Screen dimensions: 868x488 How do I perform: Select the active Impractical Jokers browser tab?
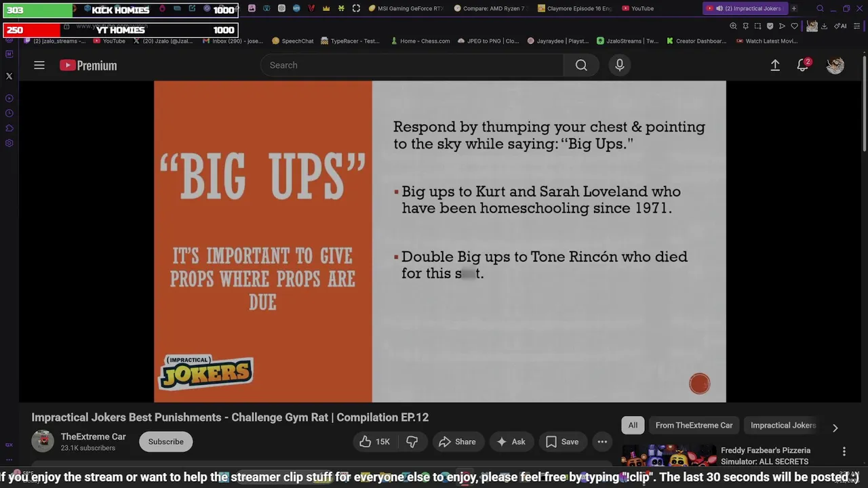744,9
